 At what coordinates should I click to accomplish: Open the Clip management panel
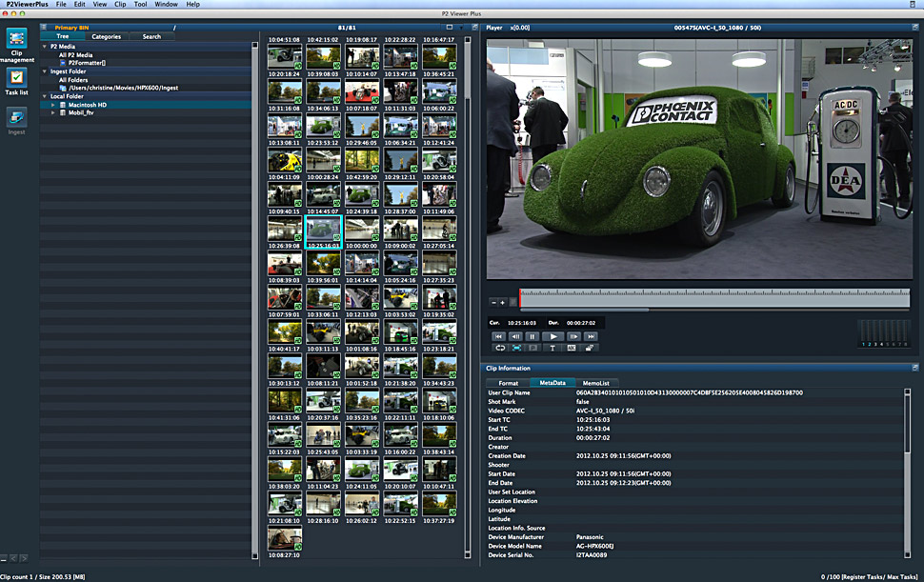16,40
